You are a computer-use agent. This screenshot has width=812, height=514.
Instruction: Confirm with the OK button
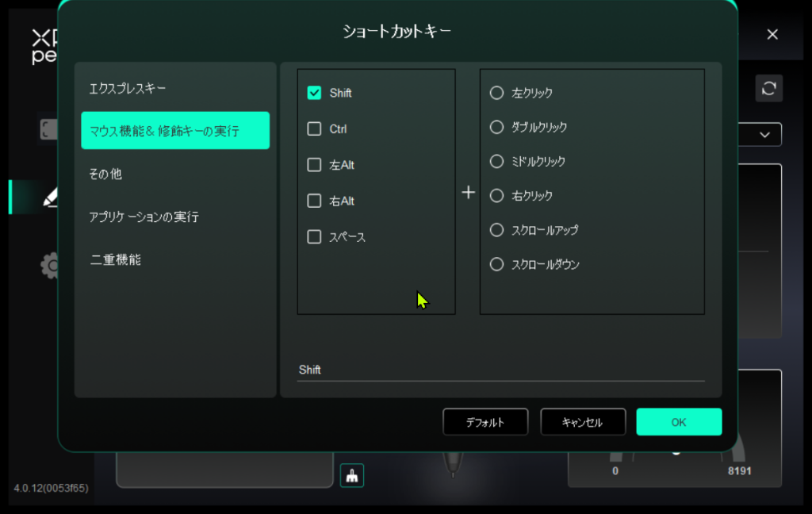tap(679, 422)
